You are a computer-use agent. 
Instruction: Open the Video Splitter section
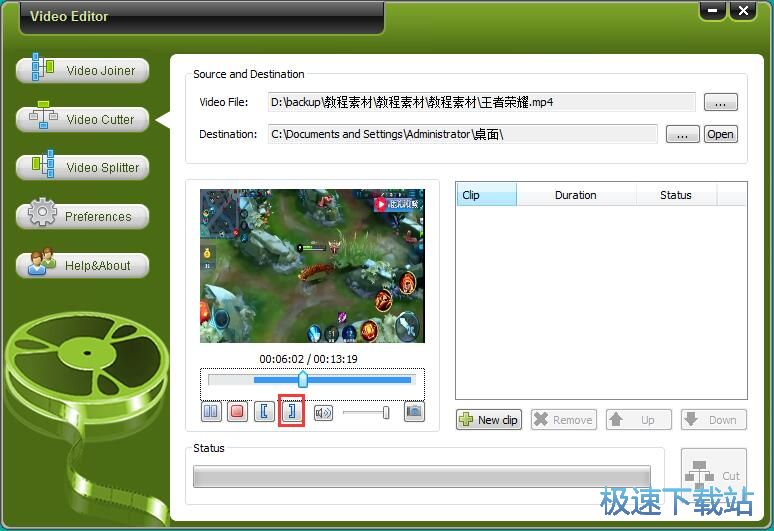click(x=82, y=167)
